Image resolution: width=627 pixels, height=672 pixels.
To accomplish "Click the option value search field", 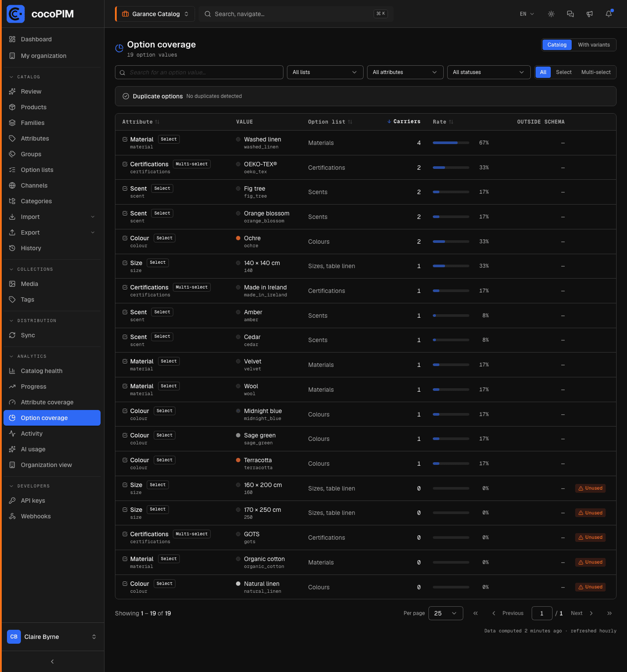I will [199, 72].
